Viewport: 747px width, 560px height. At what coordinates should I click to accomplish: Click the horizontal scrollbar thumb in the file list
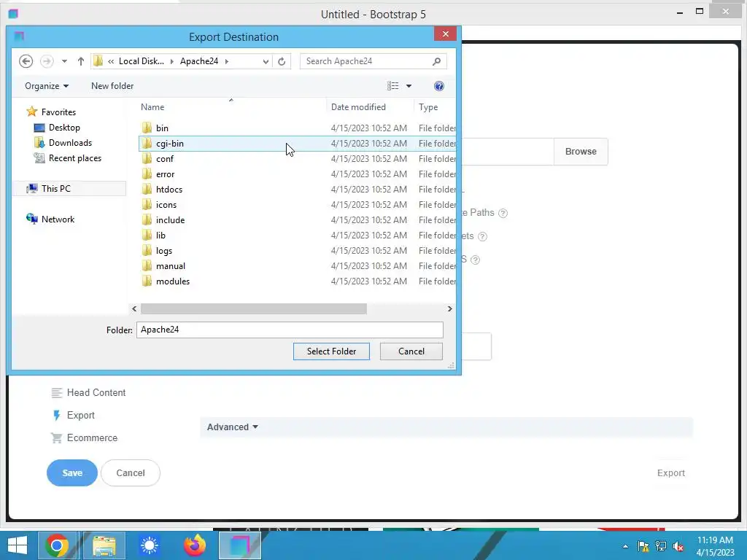253,309
